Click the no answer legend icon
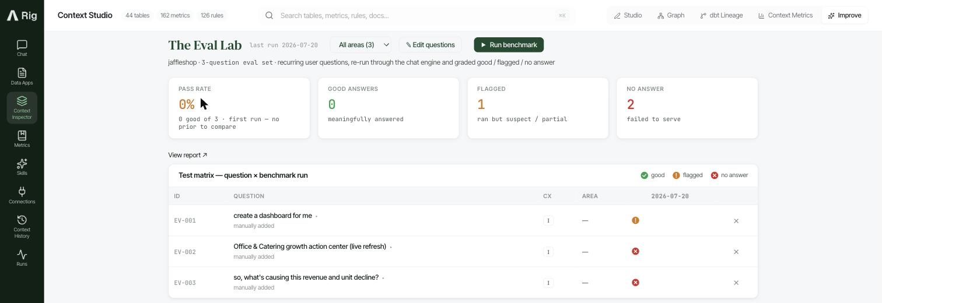 pyautogui.click(x=714, y=175)
